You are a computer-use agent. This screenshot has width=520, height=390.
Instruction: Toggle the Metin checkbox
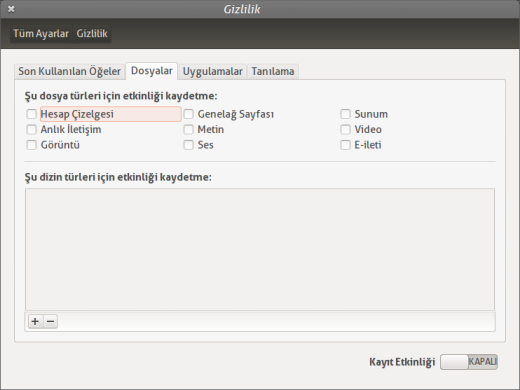[x=188, y=129]
